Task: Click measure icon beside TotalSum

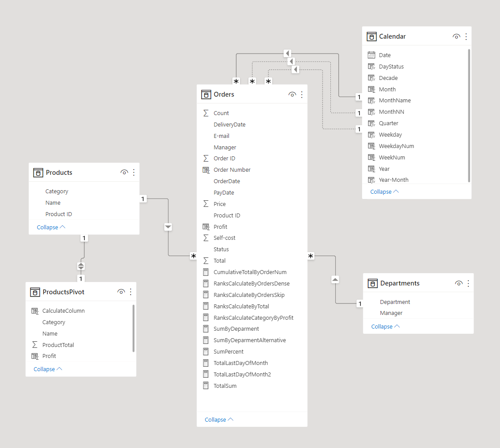Action: click(206, 386)
